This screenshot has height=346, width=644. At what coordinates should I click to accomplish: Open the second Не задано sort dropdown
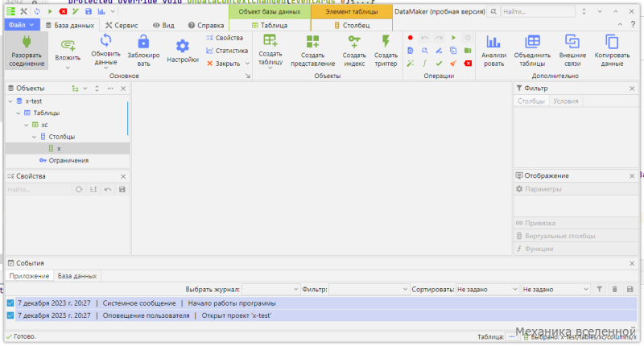[x=555, y=290]
